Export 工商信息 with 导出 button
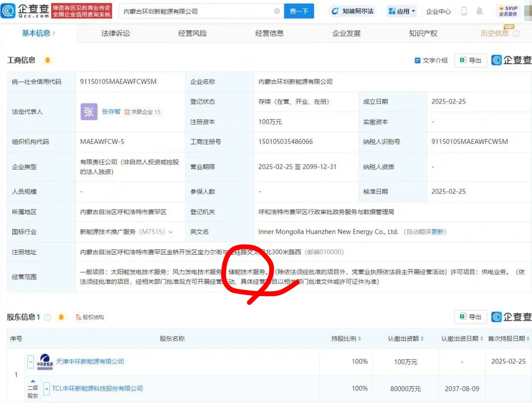 tap(470, 61)
